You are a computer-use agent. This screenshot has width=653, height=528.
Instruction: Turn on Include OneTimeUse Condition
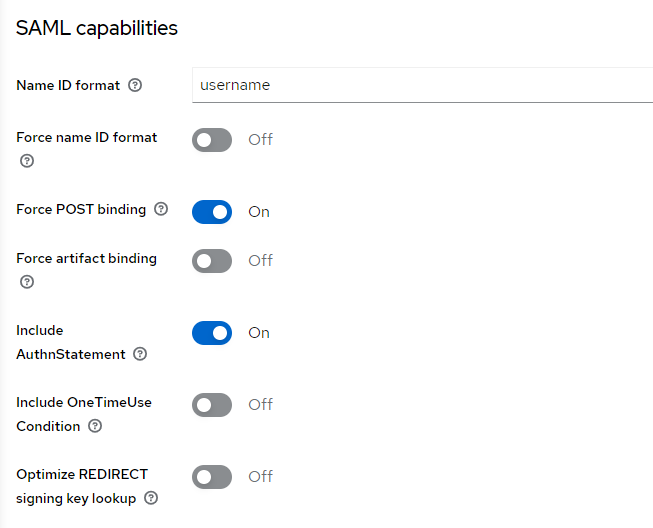tap(212, 405)
